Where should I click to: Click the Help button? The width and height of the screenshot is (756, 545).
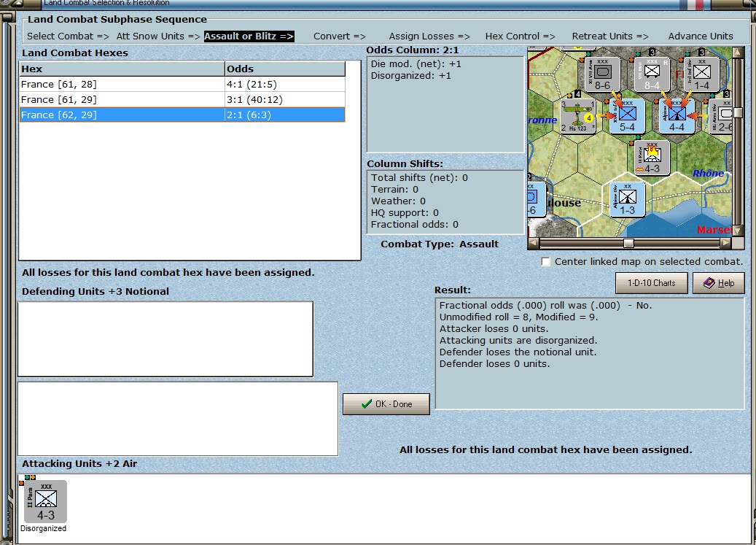(718, 283)
